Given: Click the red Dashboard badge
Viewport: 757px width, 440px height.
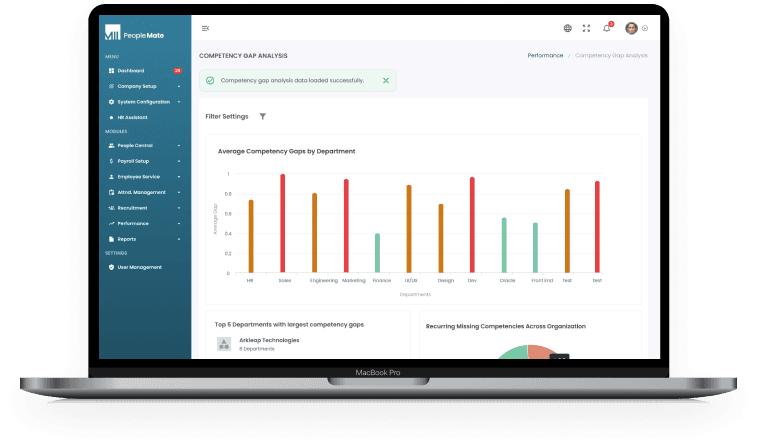Looking at the screenshot, I should (178, 71).
